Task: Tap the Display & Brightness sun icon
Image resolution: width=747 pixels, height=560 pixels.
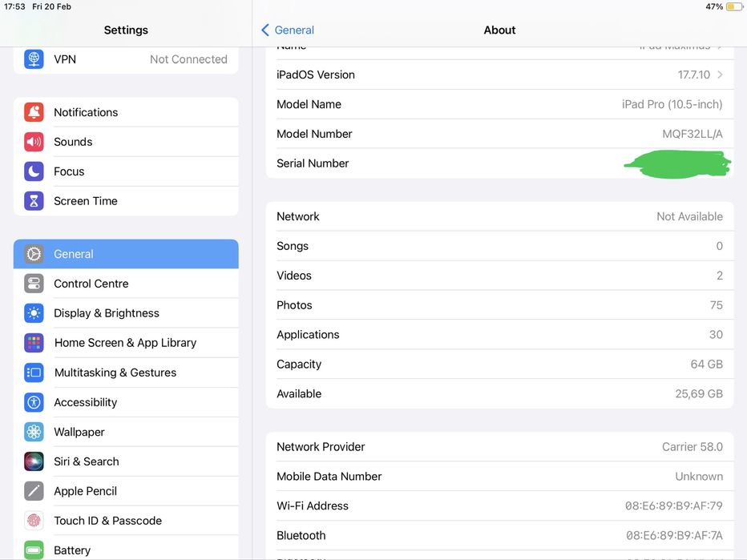Action: (x=34, y=313)
